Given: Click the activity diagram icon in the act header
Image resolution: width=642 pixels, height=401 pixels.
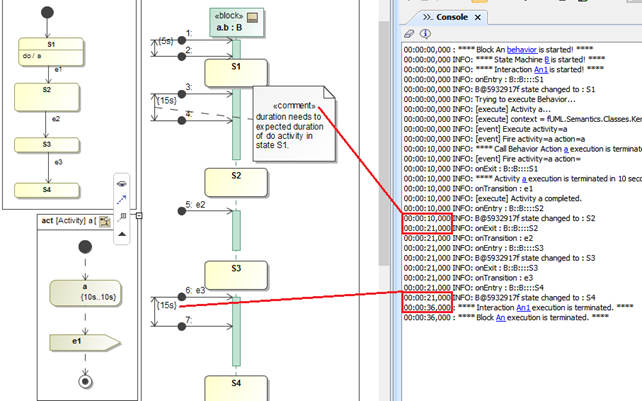Looking at the screenshot, I should [x=105, y=220].
